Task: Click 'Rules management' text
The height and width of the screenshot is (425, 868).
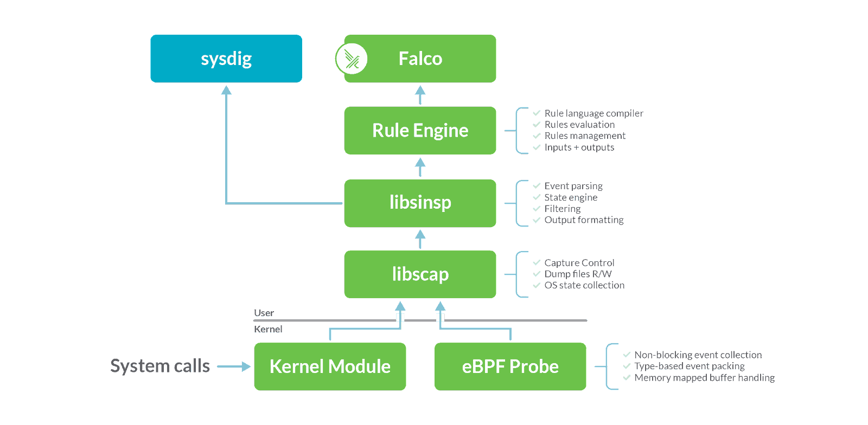Action: [585, 136]
